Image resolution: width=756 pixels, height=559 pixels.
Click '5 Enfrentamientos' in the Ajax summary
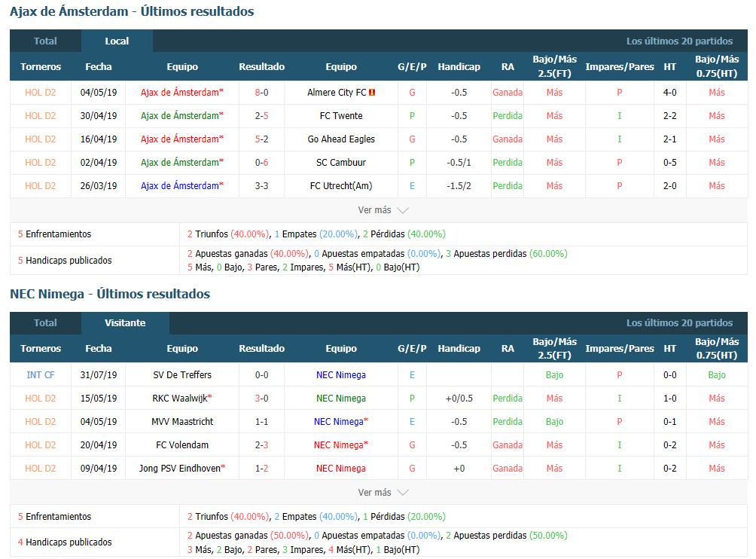[54, 234]
